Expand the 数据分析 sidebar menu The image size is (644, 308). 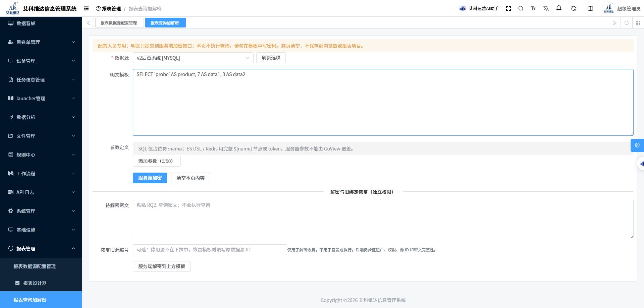tap(41, 117)
